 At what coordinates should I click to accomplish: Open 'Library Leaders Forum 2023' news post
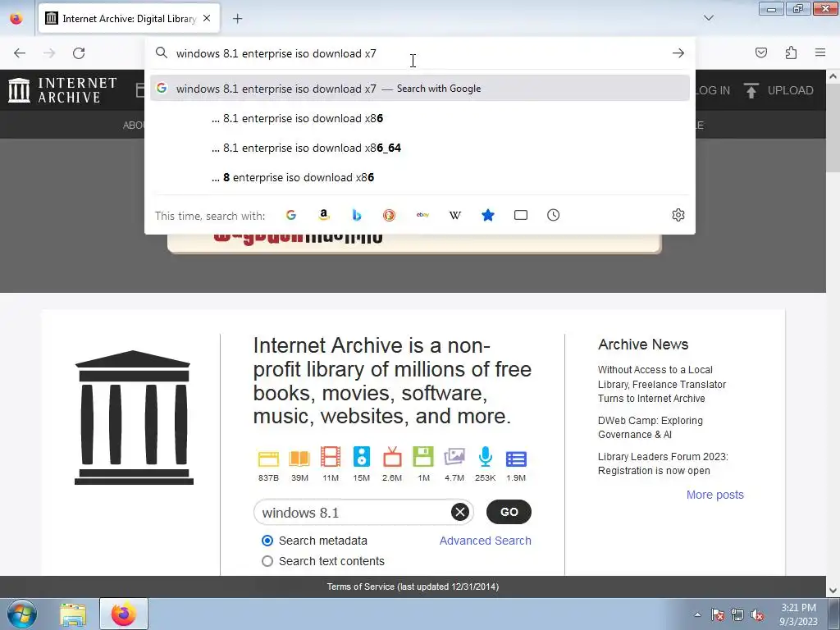coord(663,463)
